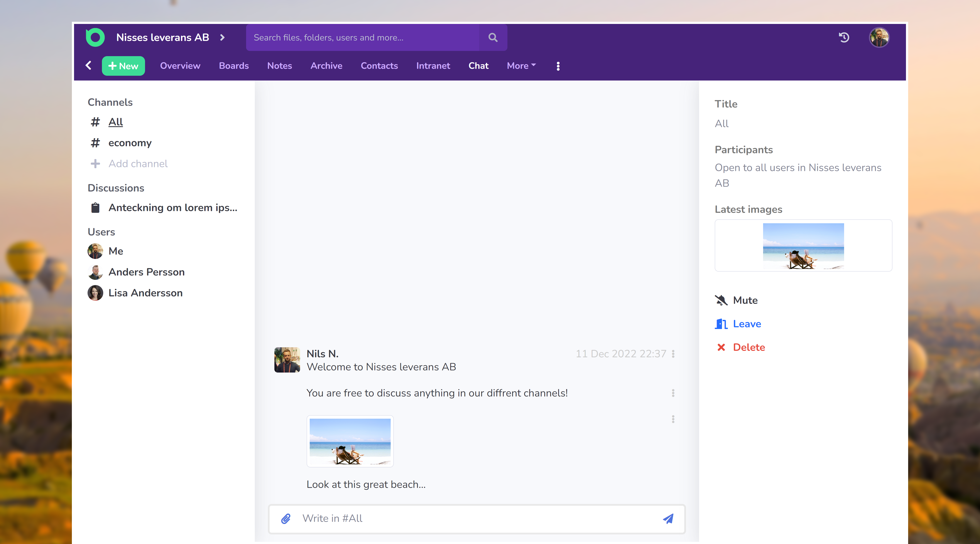The height and width of the screenshot is (544, 980).
Task: Go back using the left arrow icon
Action: pos(88,65)
